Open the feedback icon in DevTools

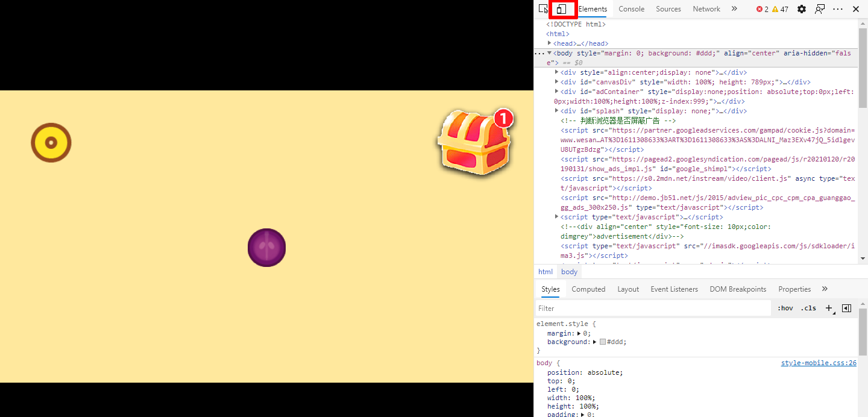[x=819, y=9]
